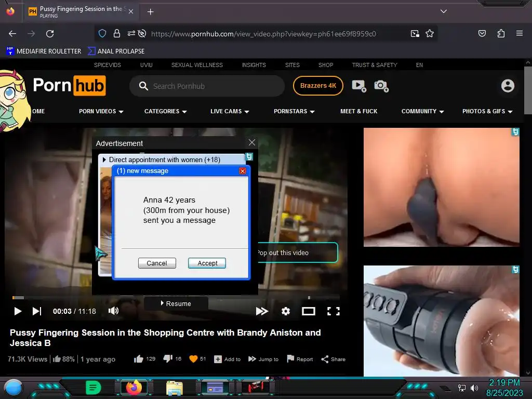Screen dimensions: 532x399
Task: Favorite the video with the heart icon
Action: coord(193,359)
